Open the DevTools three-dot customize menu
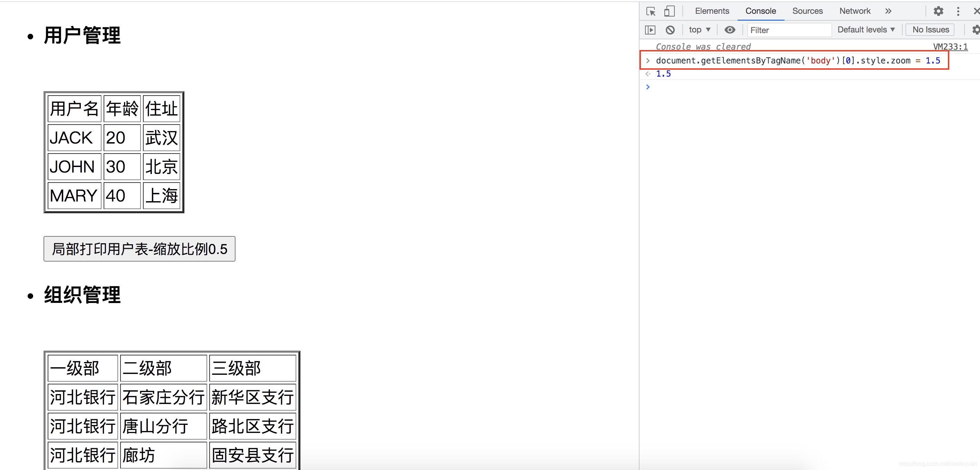 coord(958,11)
